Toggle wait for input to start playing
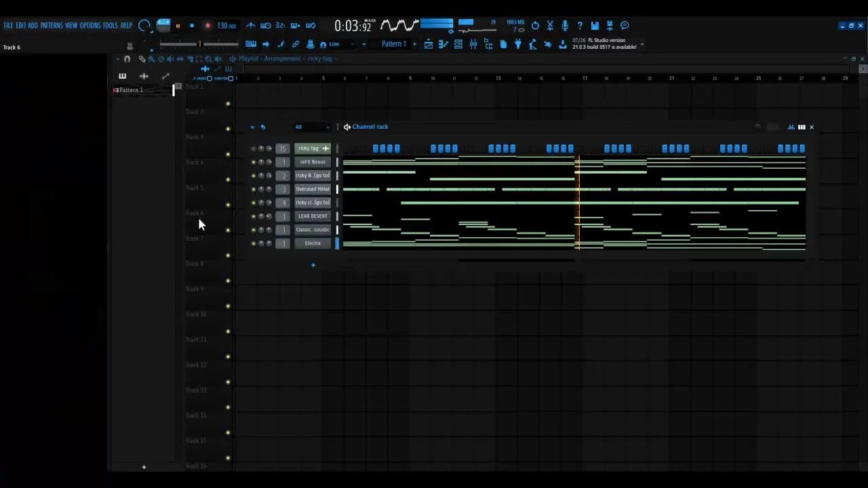The height and width of the screenshot is (488, 868). (266, 26)
